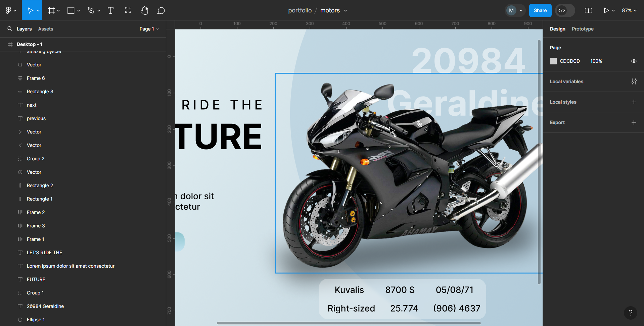This screenshot has width=644, height=326.
Task: Click the Kuvalis text on canvas
Action: (x=349, y=290)
